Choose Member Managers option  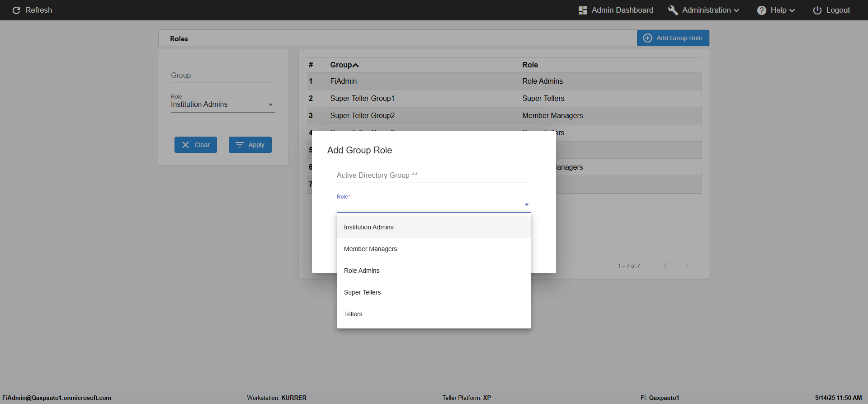pos(370,249)
